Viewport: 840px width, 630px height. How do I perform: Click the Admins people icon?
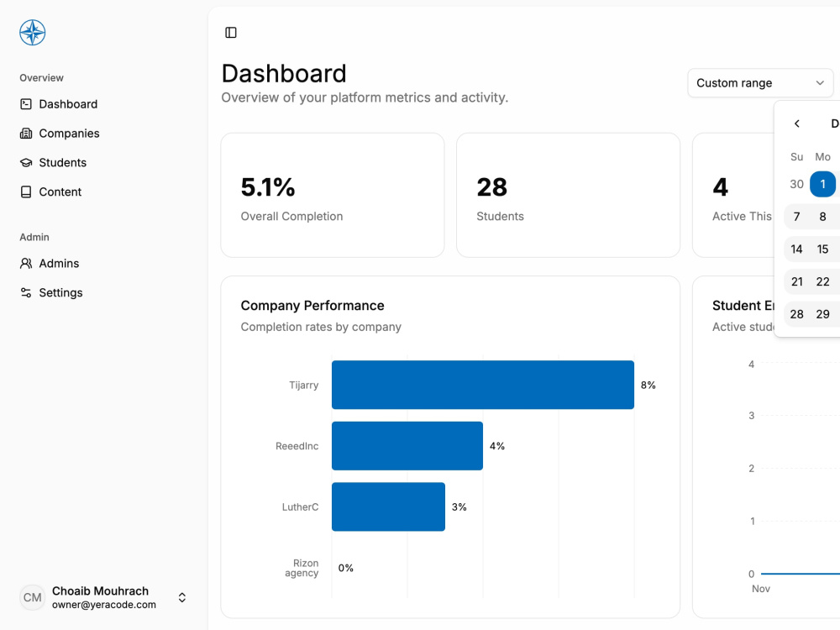coord(26,264)
